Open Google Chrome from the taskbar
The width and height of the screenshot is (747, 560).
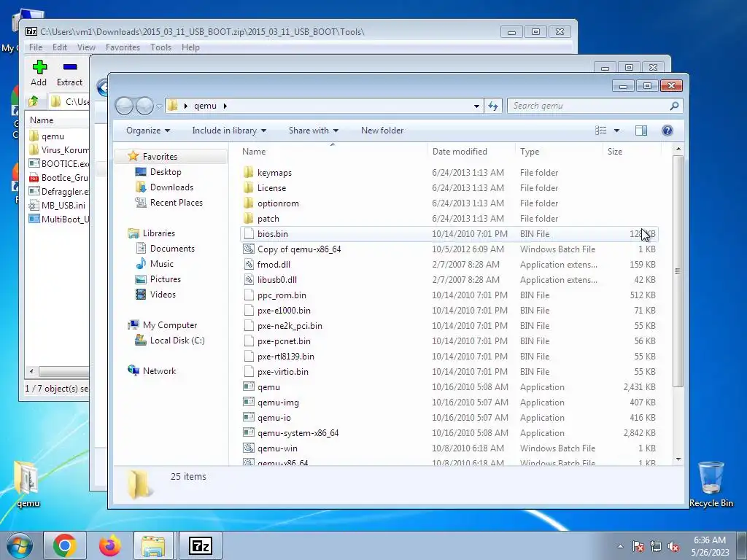coord(65,545)
